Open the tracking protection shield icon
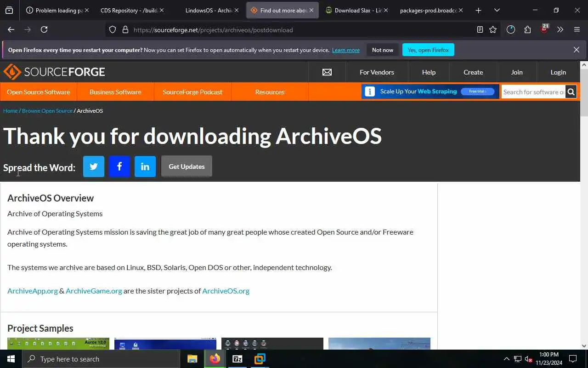The height and width of the screenshot is (368, 588). pos(113,30)
